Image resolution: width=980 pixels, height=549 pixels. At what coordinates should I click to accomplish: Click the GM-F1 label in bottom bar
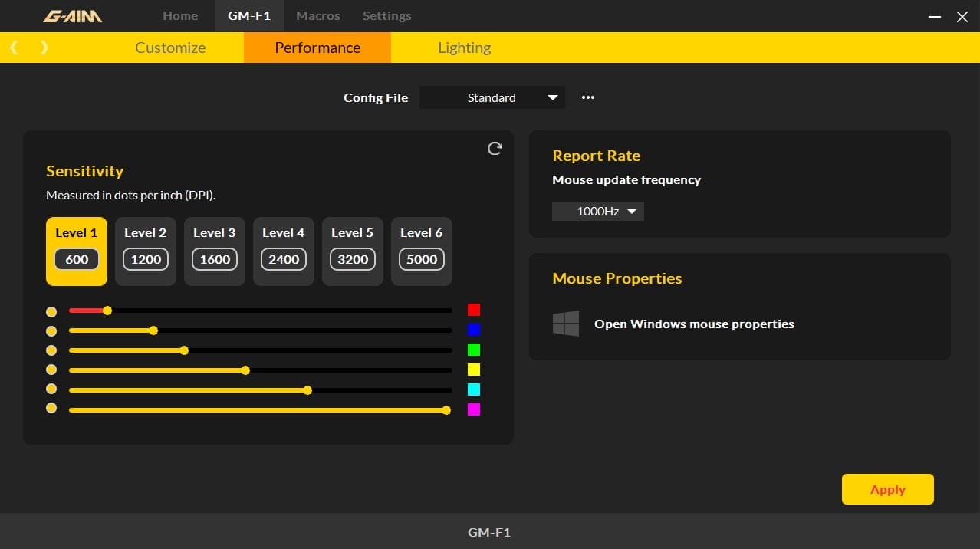coord(489,532)
